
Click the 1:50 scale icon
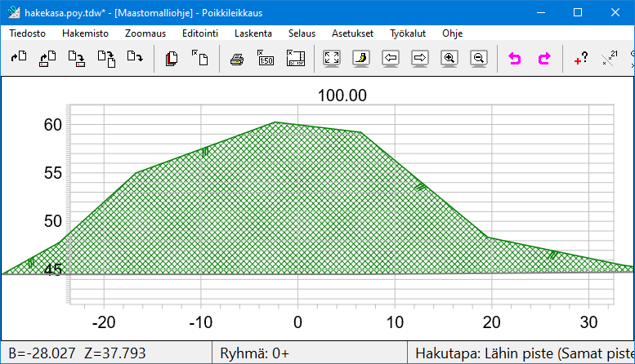point(266,59)
